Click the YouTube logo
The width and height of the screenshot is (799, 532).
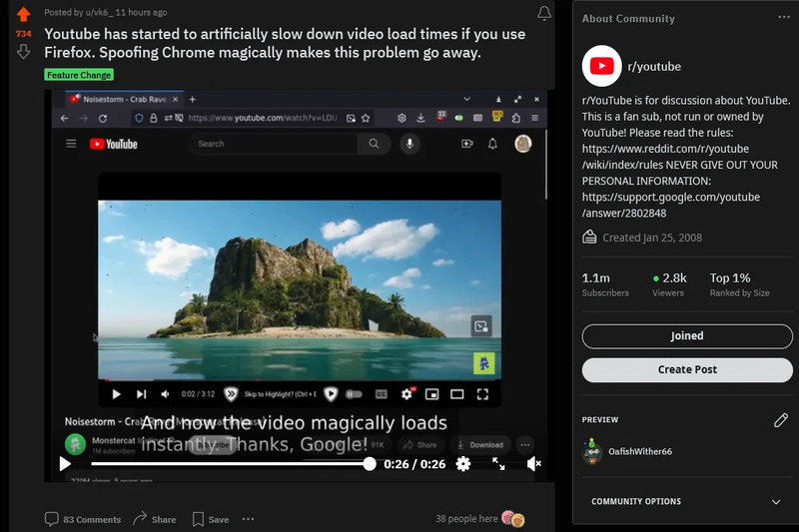coord(114,144)
